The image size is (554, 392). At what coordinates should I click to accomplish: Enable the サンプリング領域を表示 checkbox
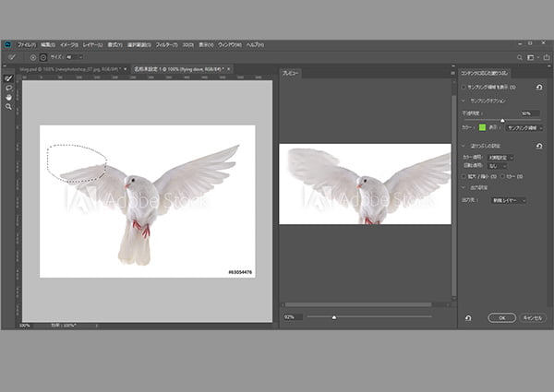(x=464, y=86)
